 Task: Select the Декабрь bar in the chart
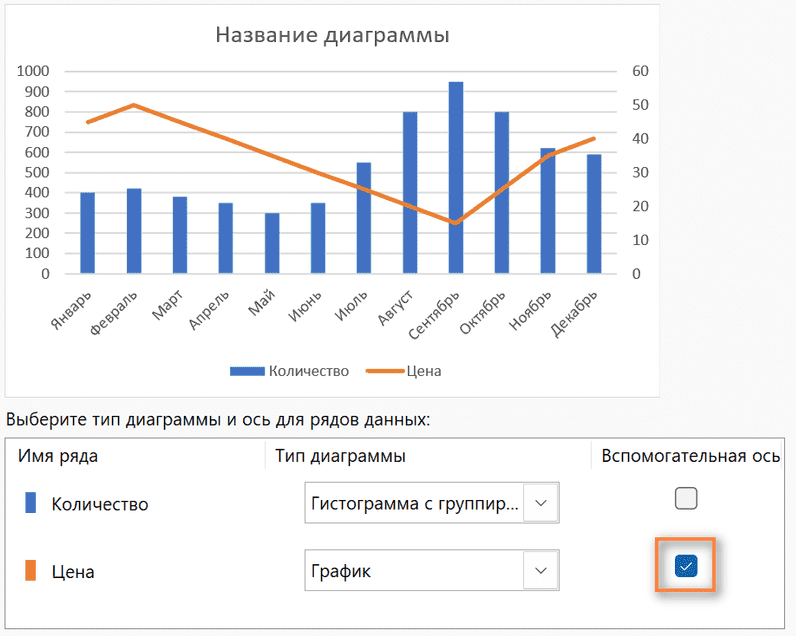coord(594,214)
